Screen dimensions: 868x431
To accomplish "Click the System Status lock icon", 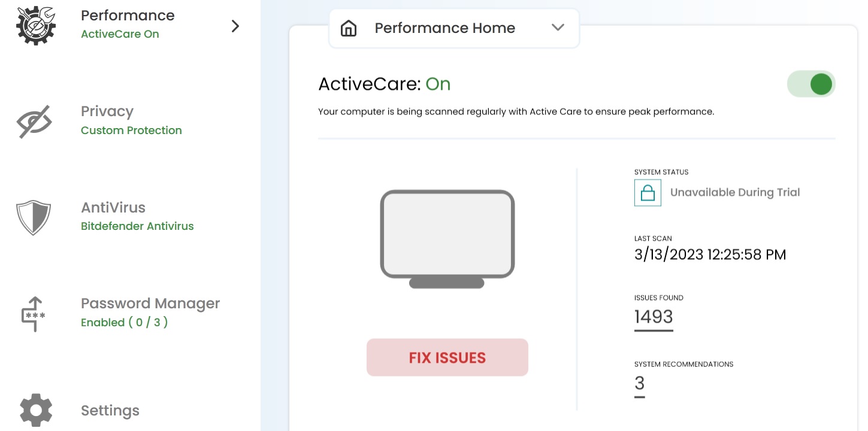I will tap(647, 193).
